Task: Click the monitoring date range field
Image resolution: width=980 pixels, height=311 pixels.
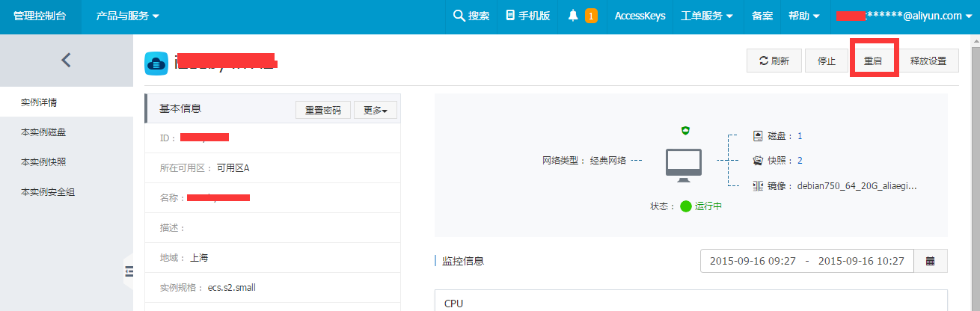Action: (x=806, y=261)
